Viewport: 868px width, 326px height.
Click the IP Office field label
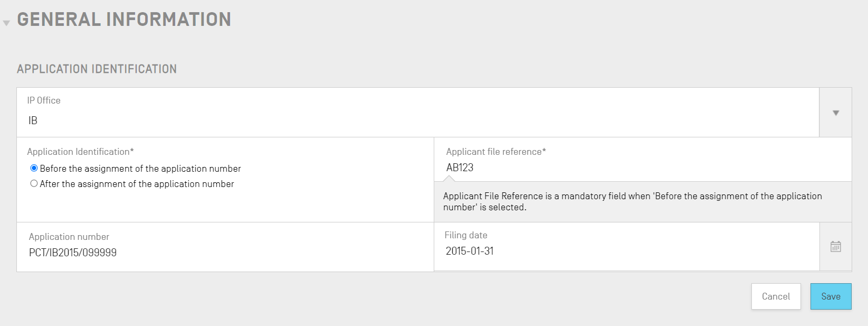point(44,100)
